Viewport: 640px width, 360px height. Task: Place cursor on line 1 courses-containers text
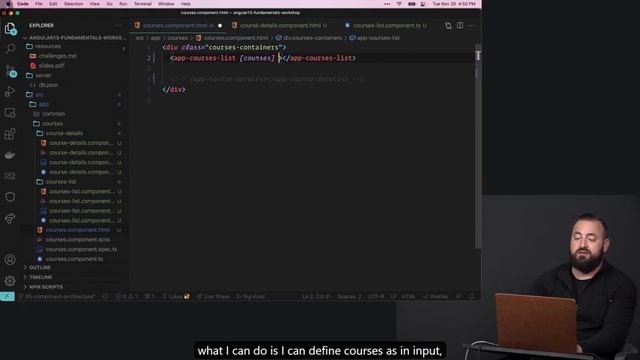(x=243, y=47)
